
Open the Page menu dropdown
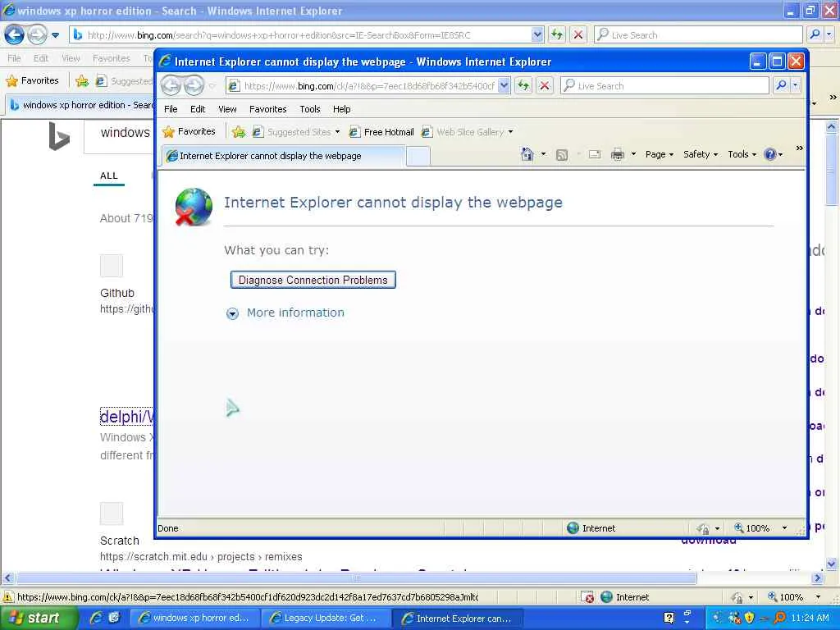point(659,154)
